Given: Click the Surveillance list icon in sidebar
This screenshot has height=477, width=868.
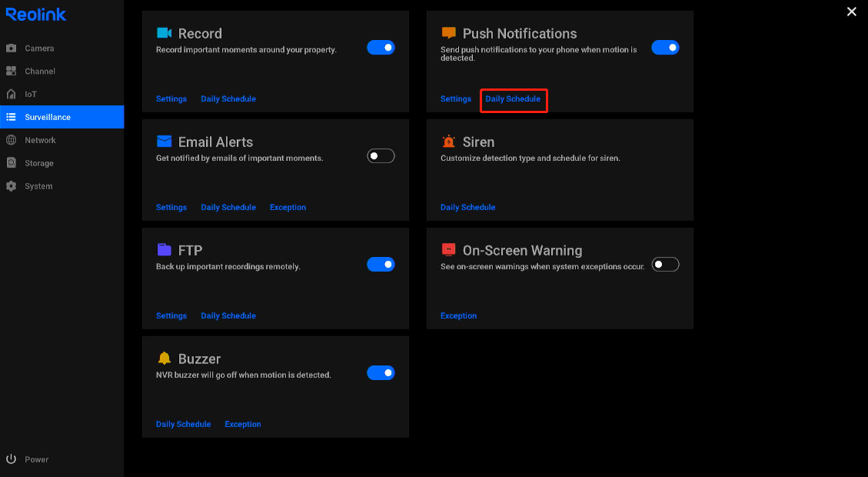Looking at the screenshot, I should click(11, 117).
